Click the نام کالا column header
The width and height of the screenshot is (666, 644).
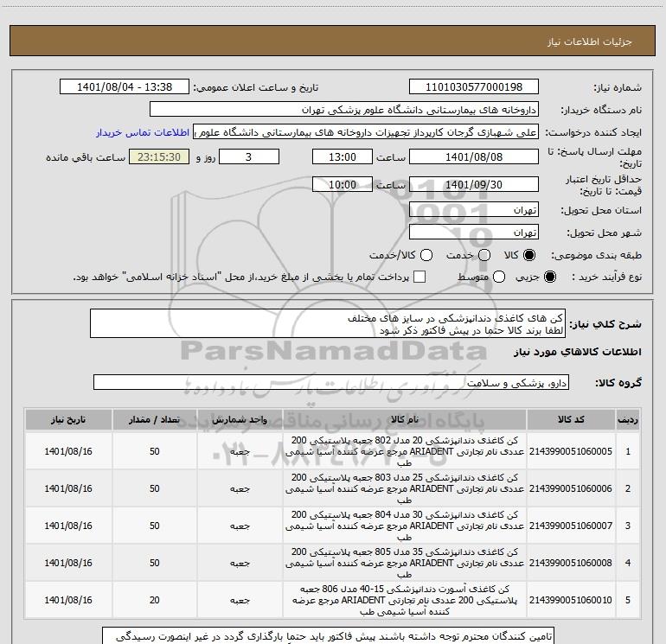click(405, 420)
